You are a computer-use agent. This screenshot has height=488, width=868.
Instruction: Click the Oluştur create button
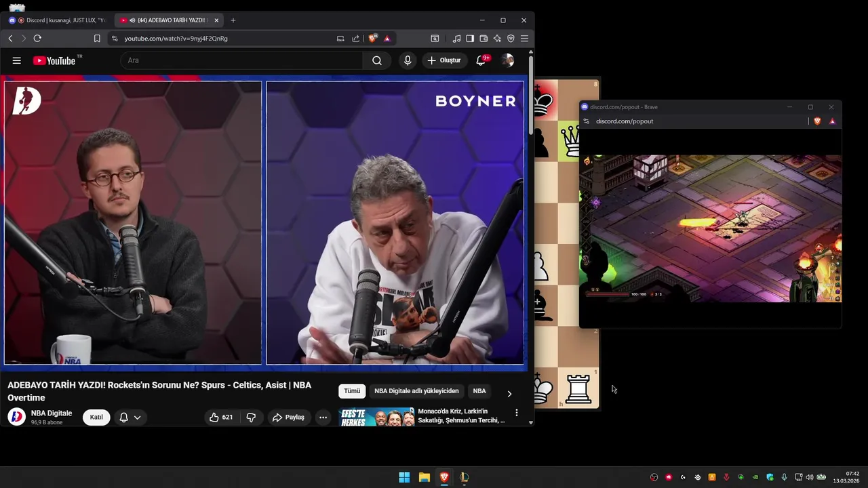444,60
